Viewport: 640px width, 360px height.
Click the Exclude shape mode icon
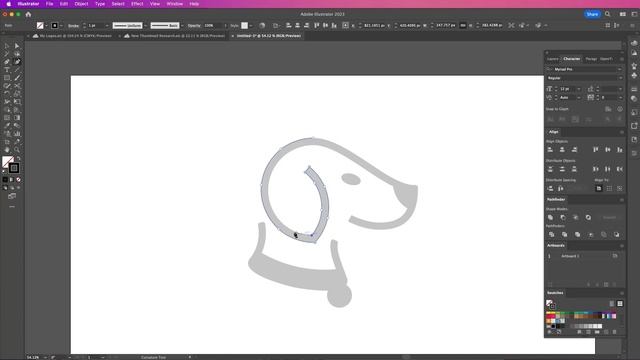tap(588, 218)
